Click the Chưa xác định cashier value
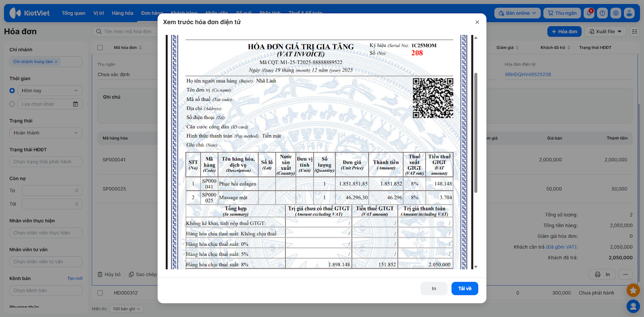The height and width of the screenshot is (317, 644). click(114, 74)
